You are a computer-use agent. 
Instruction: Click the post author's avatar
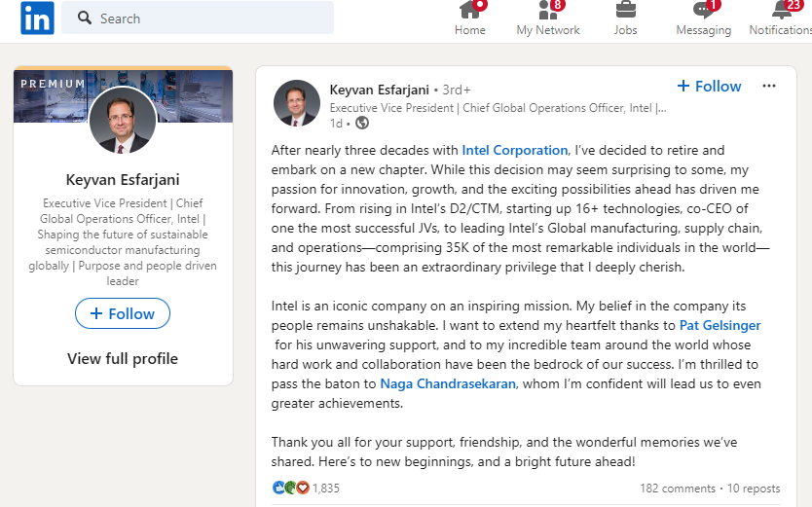click(x=297, y=103)
